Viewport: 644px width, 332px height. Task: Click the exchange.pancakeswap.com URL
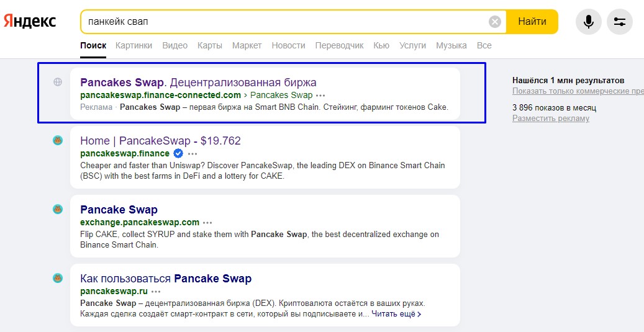click(140, 222)
